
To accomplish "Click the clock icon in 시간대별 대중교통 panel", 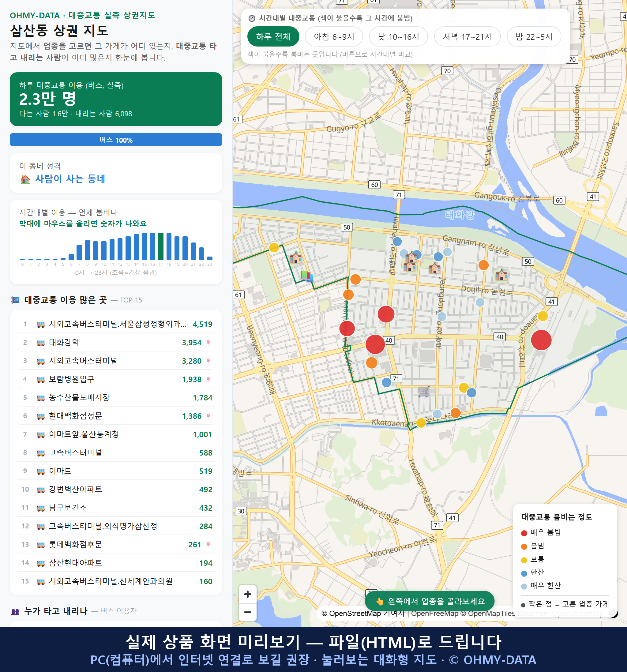I will tap(252, 18).
